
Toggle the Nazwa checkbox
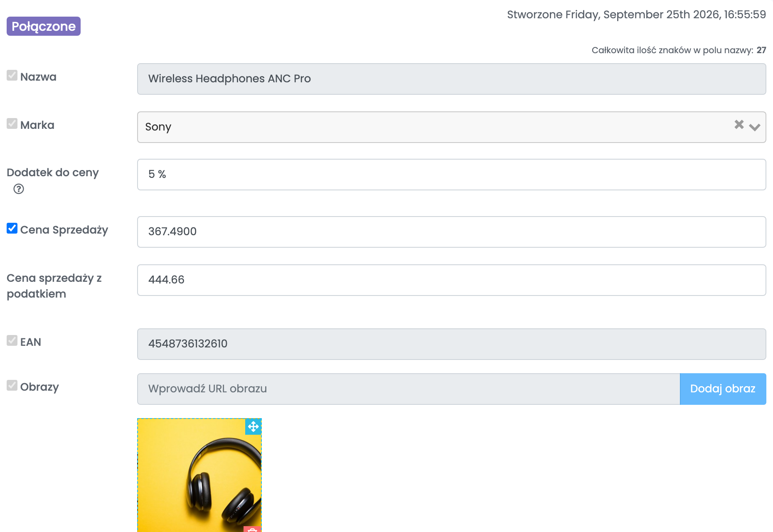[x=12, y=75]
